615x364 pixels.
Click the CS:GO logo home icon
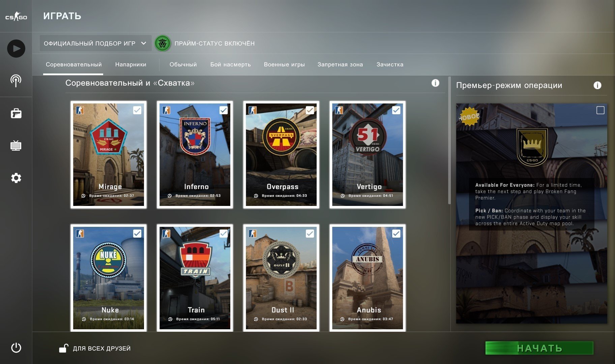point(16,17)
